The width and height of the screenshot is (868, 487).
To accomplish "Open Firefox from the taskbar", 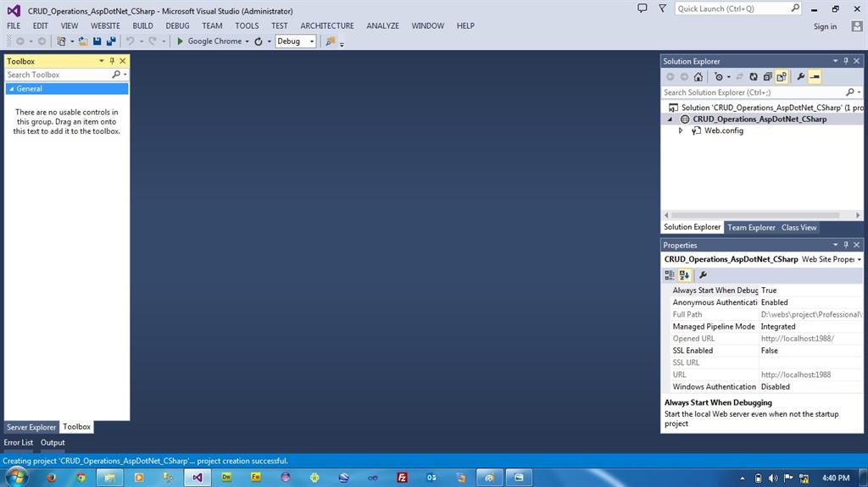I will click(x=52, y=478).
